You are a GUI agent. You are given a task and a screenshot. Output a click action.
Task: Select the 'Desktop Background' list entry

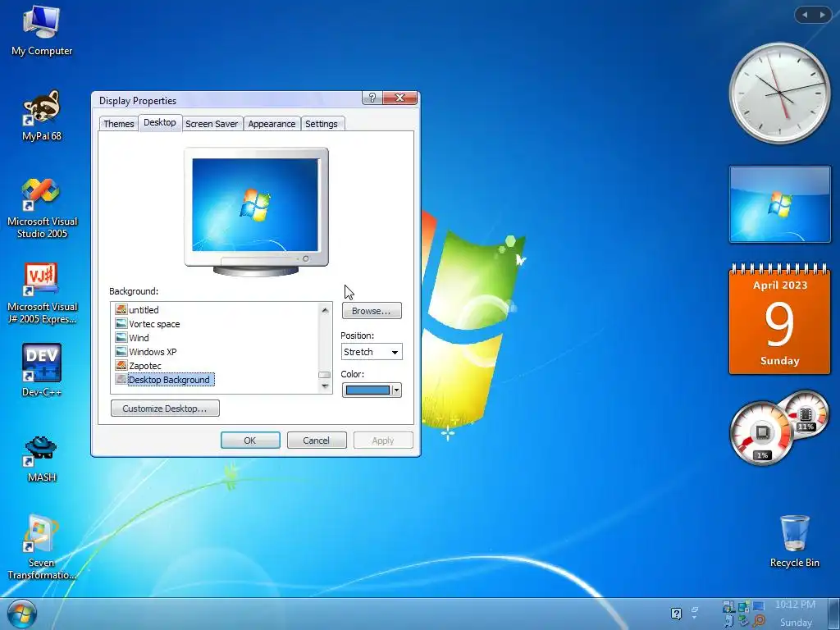click(164, 379)
